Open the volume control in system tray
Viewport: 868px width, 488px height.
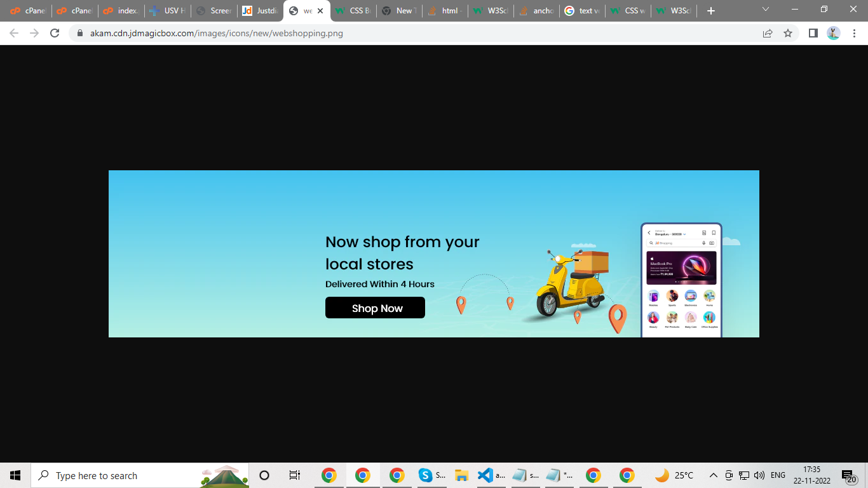[x=759, y=475]
